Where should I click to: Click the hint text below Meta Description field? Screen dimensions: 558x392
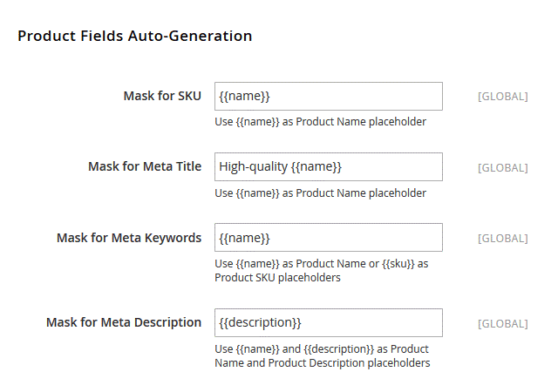(322, 355)
